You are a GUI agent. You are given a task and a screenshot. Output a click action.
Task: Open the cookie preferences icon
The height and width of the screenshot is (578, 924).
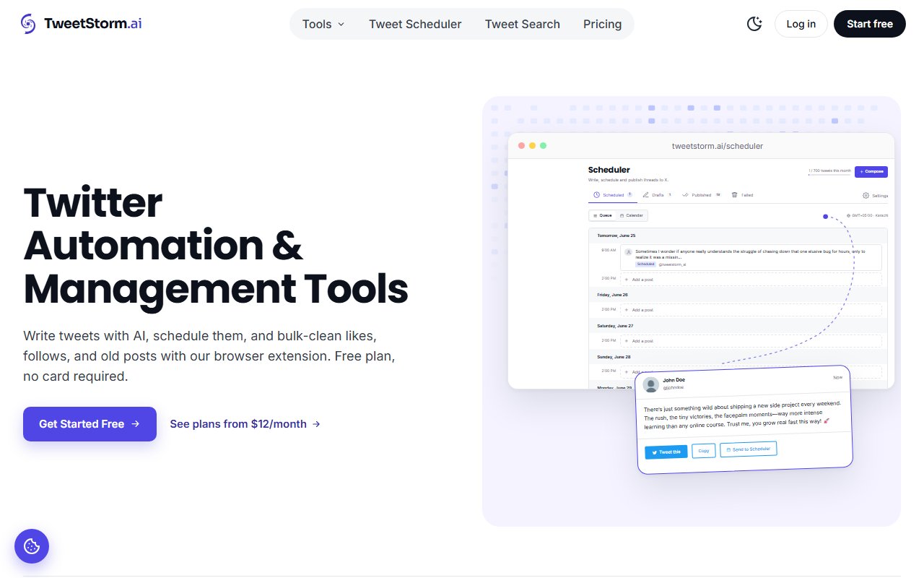coord(32,546)
